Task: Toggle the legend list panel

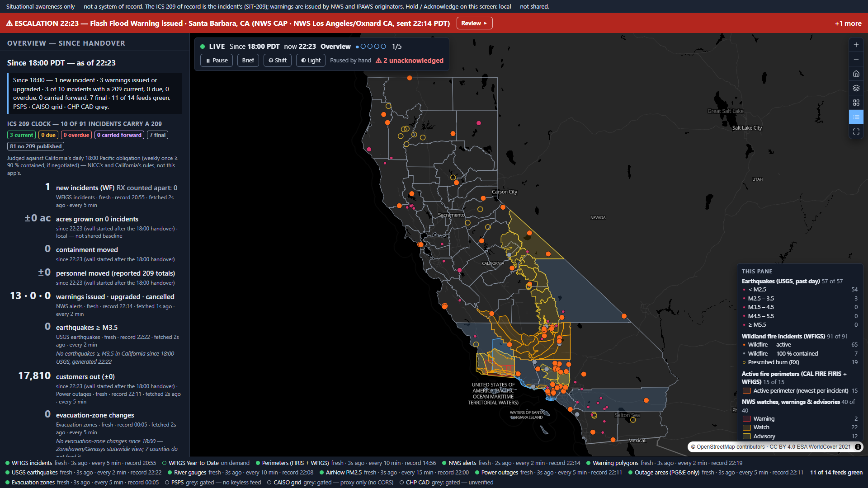Action: click(x=856, y=117)
